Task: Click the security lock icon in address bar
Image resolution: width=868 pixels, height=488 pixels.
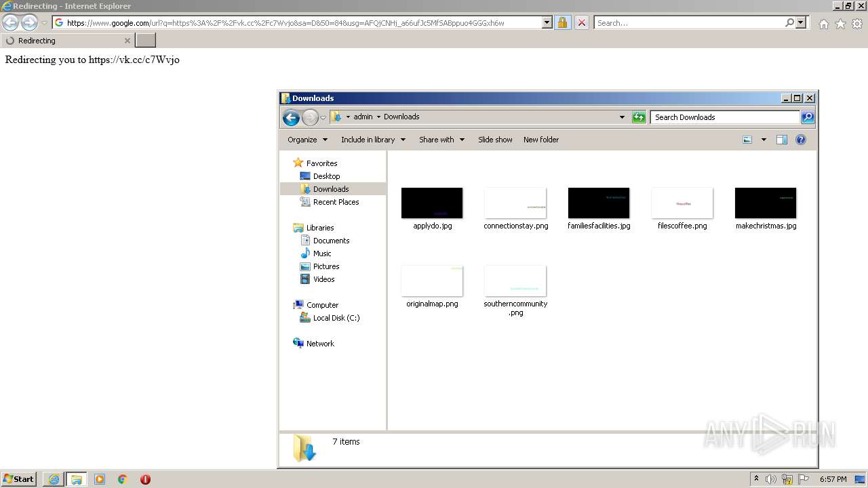Action: (x=562, y=22)
